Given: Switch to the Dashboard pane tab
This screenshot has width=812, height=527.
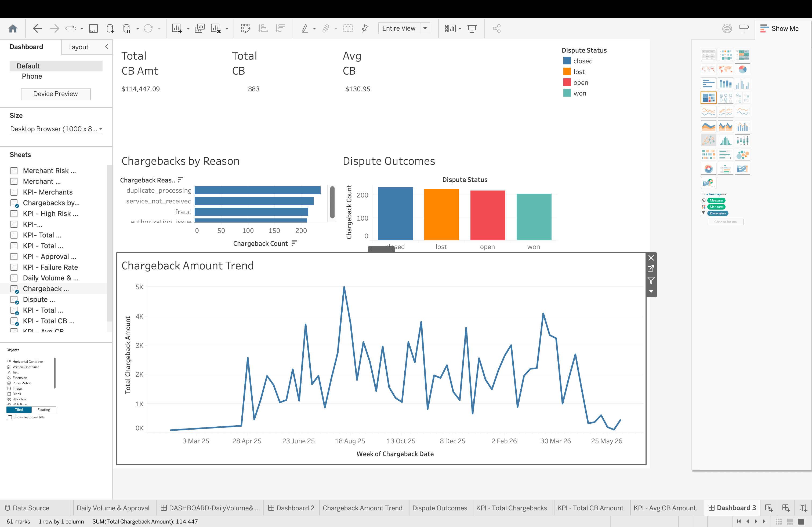Looking at the screenshot, I should coord(26,47).
